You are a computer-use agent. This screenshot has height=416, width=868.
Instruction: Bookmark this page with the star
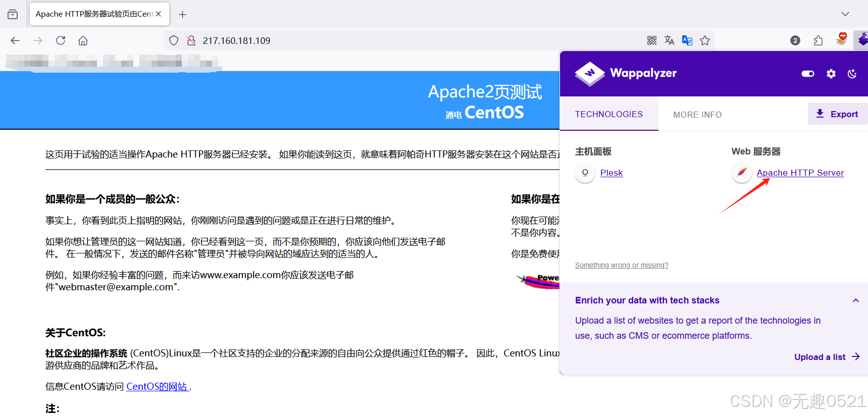705,40
